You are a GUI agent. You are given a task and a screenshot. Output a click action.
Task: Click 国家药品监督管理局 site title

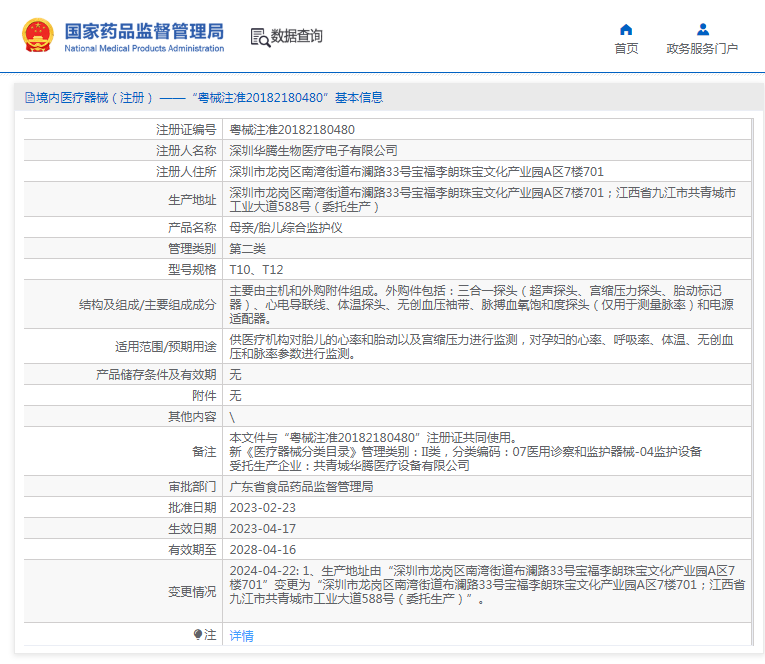point(144,31)
